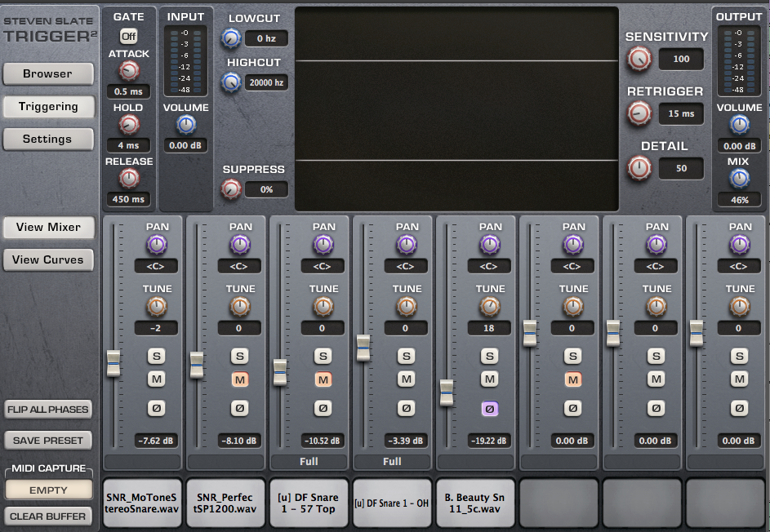
Task: Click the -3.39 dB channel volume fader
Action: [363, 348]
